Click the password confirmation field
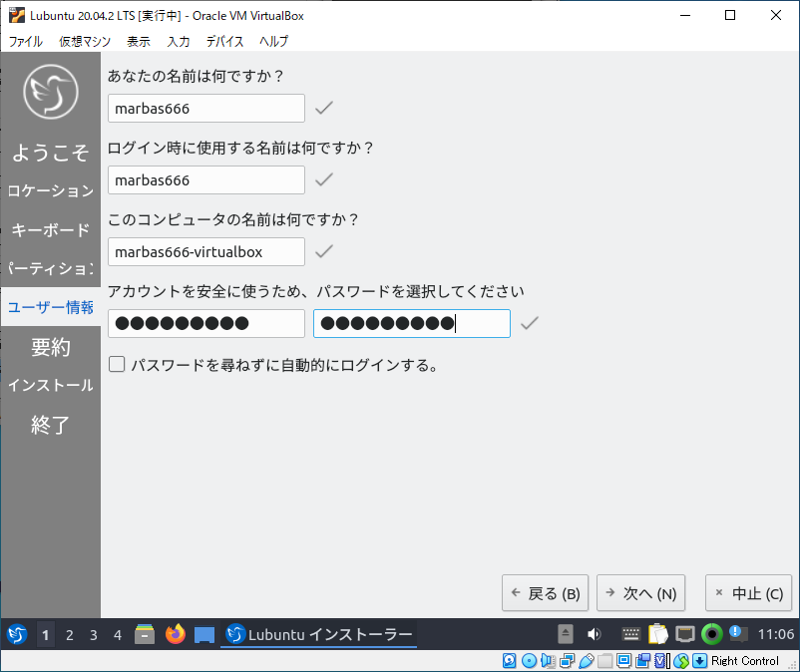The image size is (800, 672). (x=412, y=323)
